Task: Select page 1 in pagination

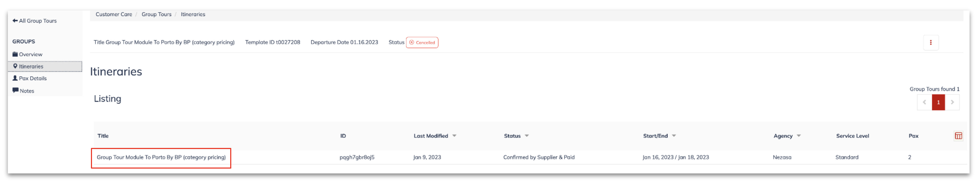Action: click(x=938, y=102)
